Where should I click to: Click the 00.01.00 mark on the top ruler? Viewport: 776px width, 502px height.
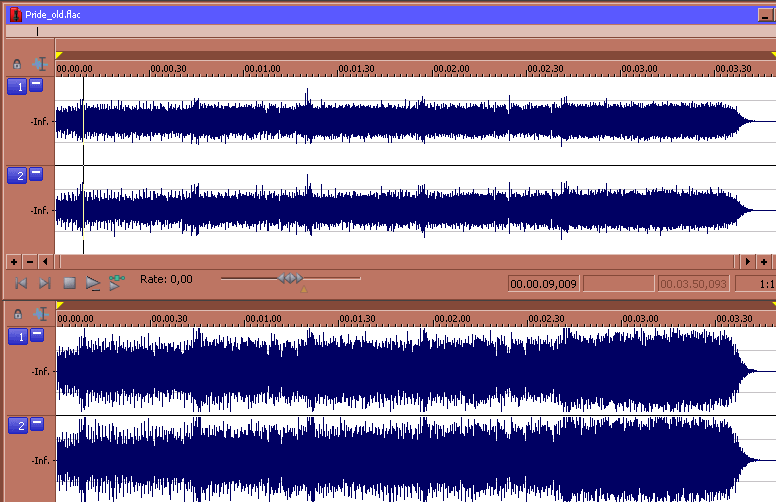[x=262, y=68]
